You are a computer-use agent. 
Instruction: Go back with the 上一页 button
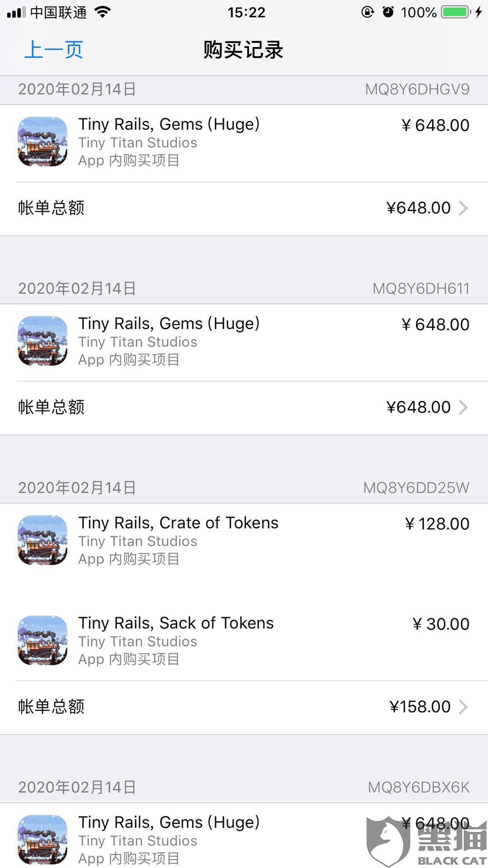54,50
